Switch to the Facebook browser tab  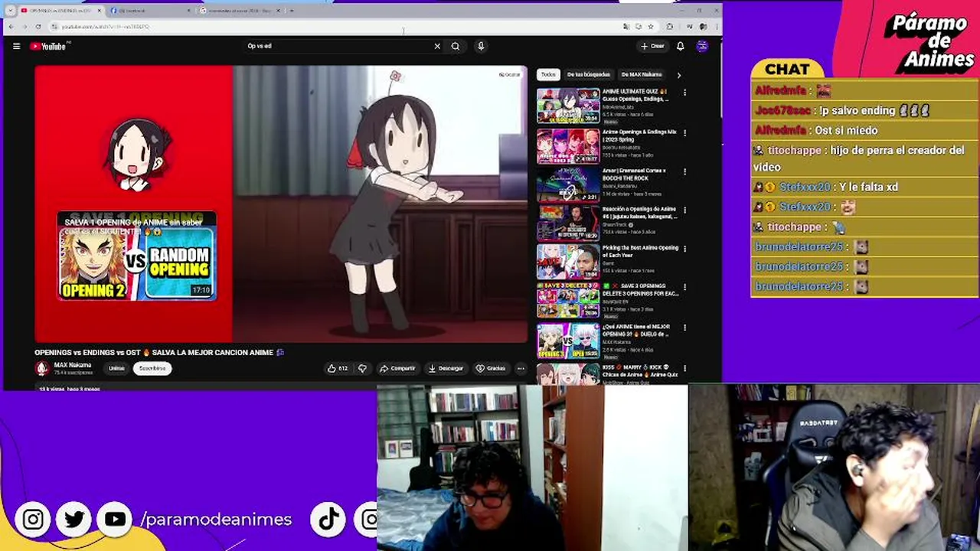coord(149,11)
